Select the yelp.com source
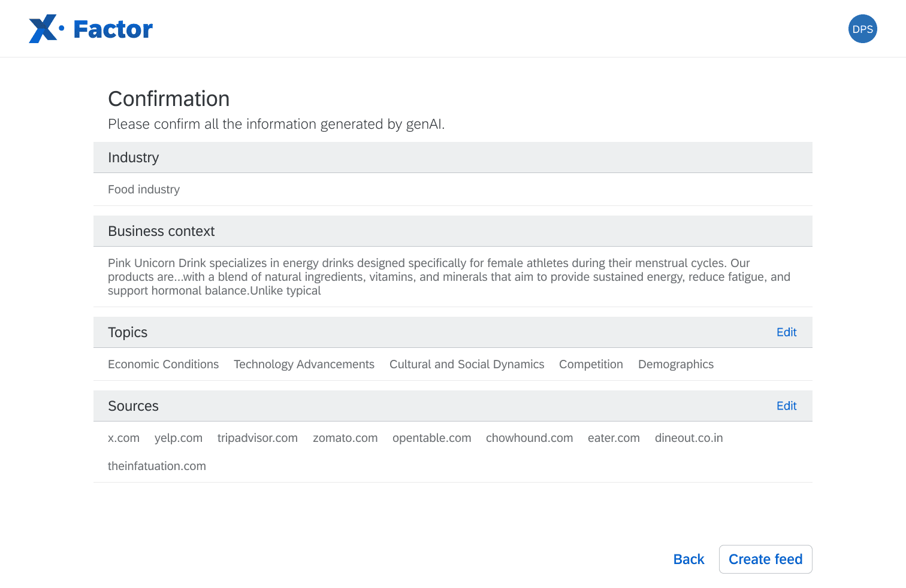Screen dimensions: 906x588 click(x=179, y=438)
